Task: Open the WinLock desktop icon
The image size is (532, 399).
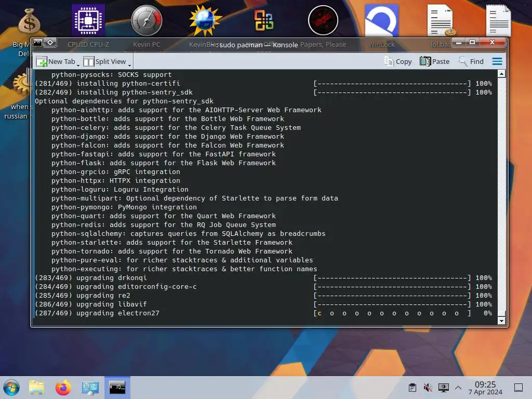Action: [381, 20]
